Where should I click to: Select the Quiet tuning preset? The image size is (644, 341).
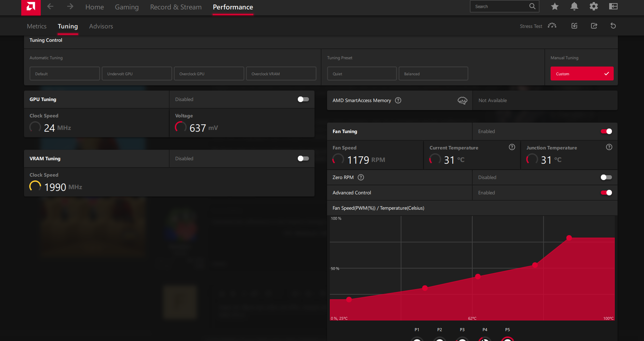[362, 73]
